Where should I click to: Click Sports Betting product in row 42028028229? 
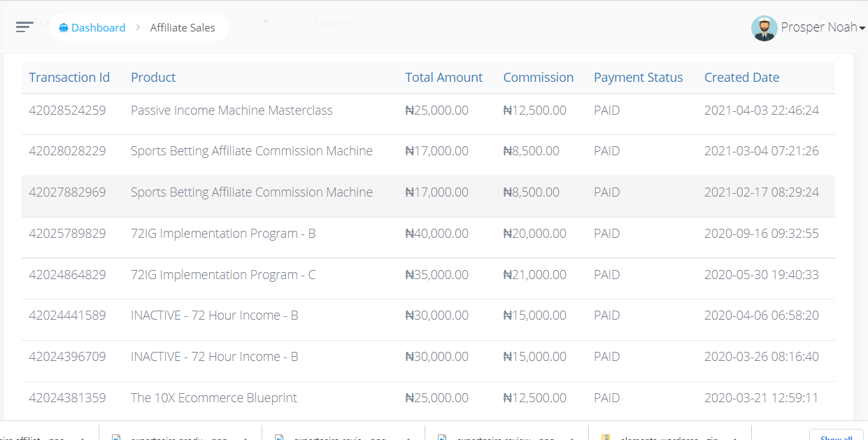point(252,151)
